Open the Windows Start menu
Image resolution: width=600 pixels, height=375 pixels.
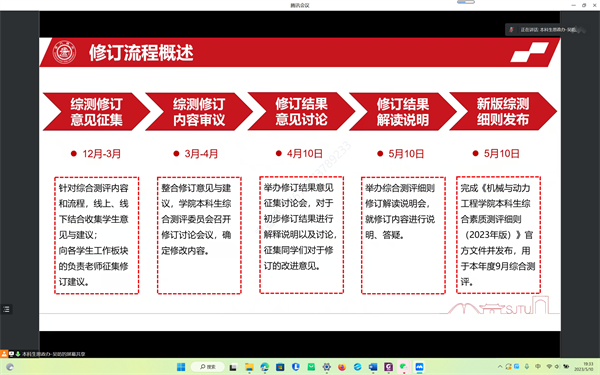click(181, 367)
